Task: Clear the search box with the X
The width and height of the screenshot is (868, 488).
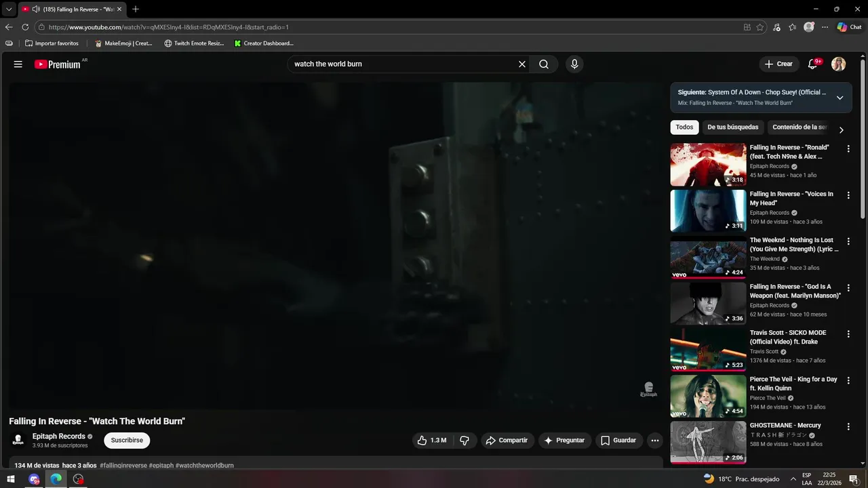Action: [x=522, y=64]
